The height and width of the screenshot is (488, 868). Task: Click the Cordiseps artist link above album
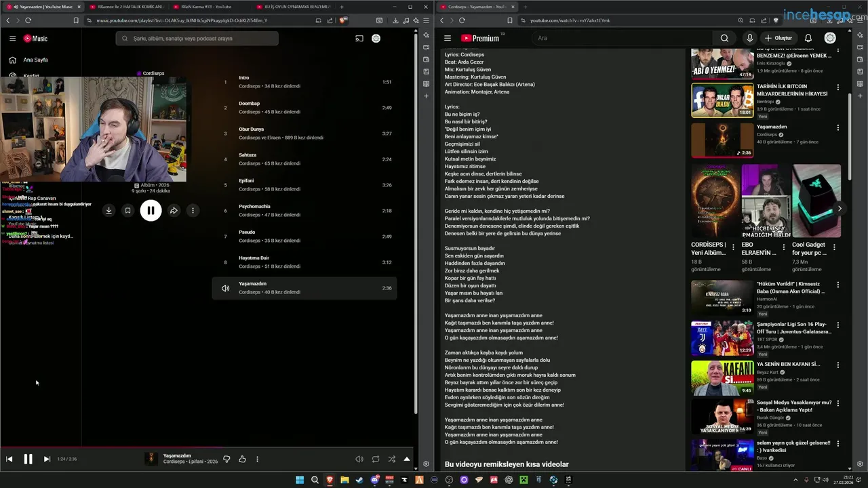tap(153, 73)
